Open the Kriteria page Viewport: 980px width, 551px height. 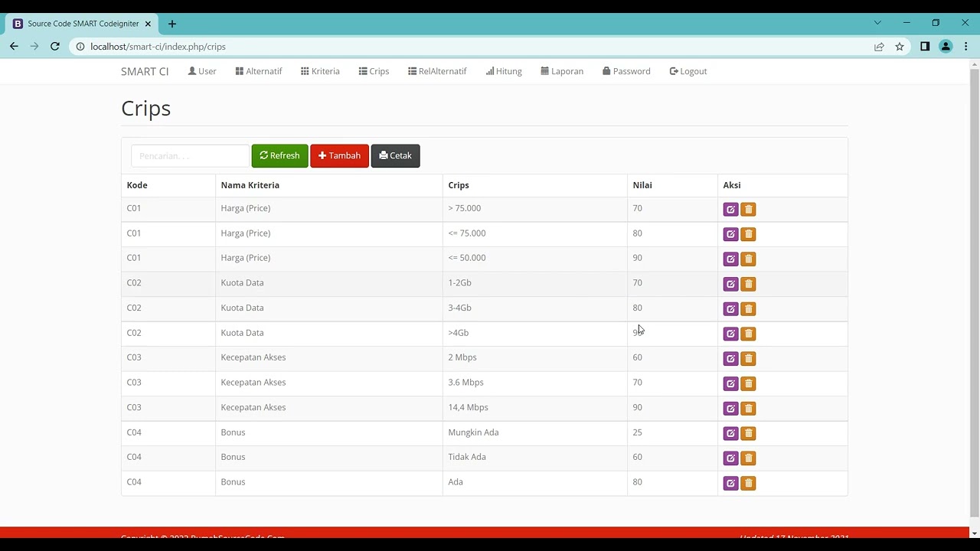click(320, 71)
